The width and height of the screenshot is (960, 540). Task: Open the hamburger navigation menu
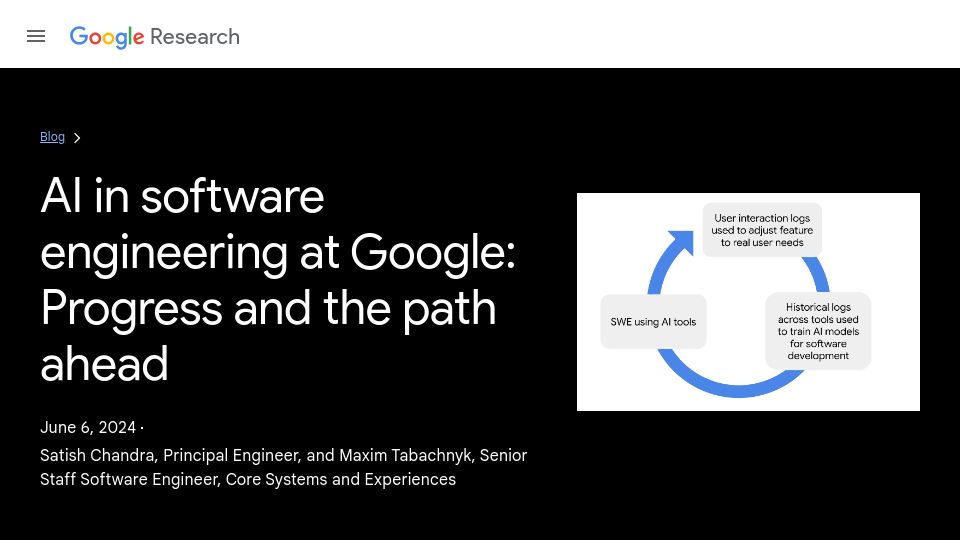36,37
